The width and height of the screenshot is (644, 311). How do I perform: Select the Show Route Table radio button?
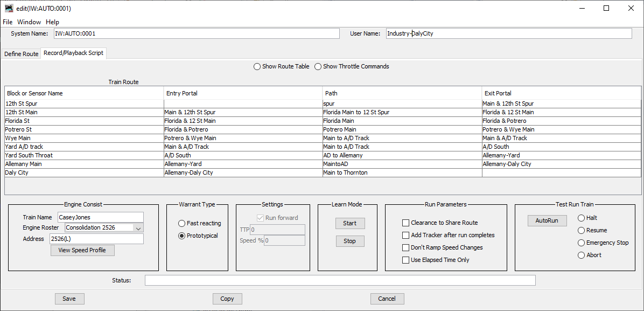point(257,66)
